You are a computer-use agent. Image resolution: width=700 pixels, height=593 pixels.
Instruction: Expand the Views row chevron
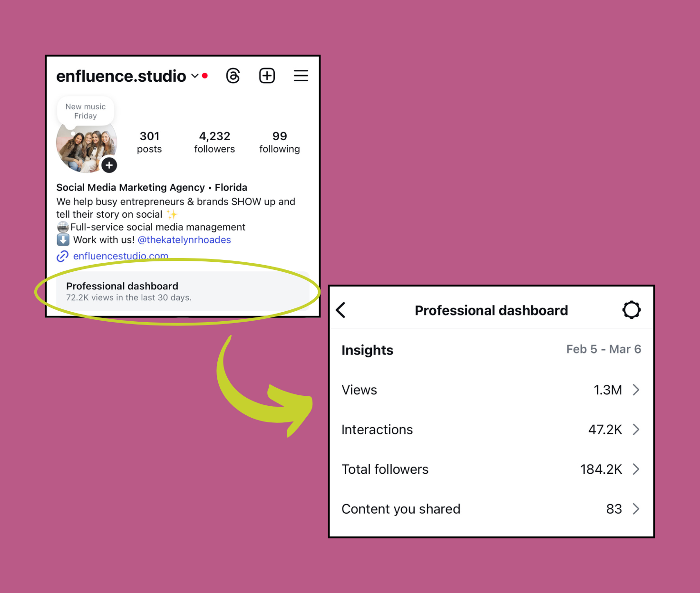pyautogui.click(x=636, y=390)
